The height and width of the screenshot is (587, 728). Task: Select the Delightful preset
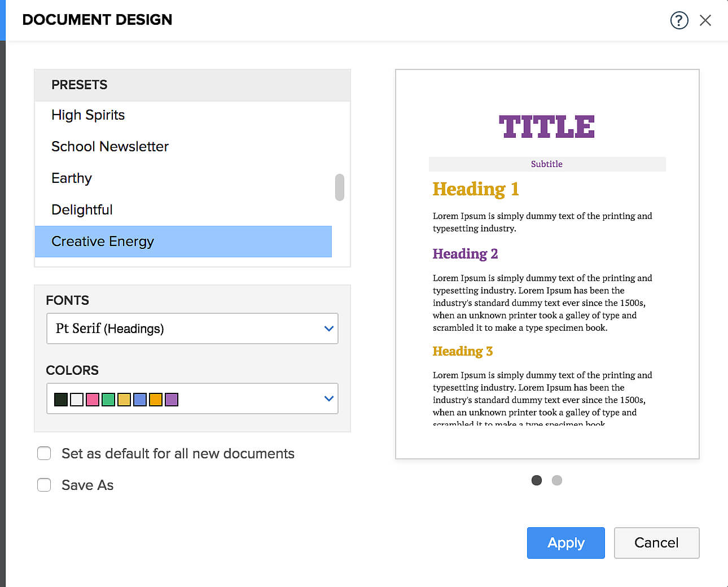pos(82,210)
